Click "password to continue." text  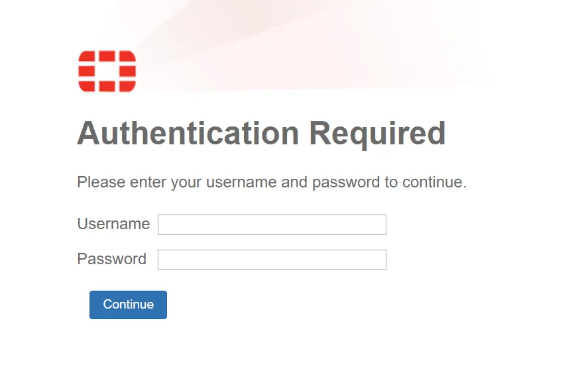(x=390, y=182)
